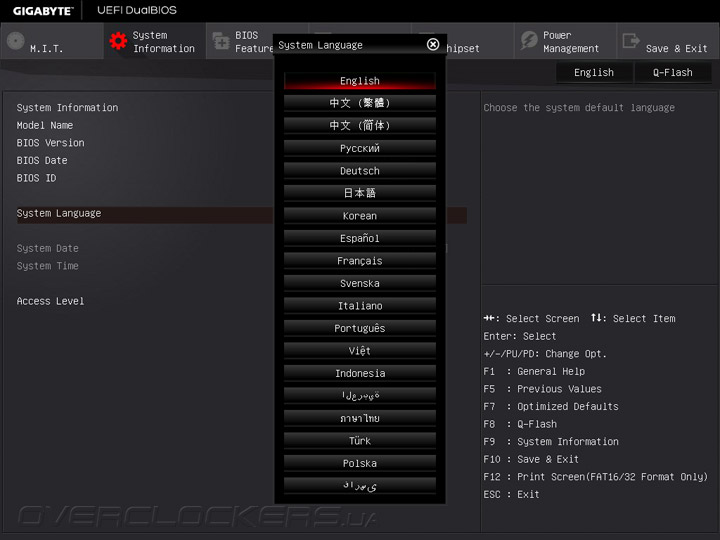Click the Access Level row
Image resolution: width=720 pixels, height=540 pixels.
pos(50,301)
